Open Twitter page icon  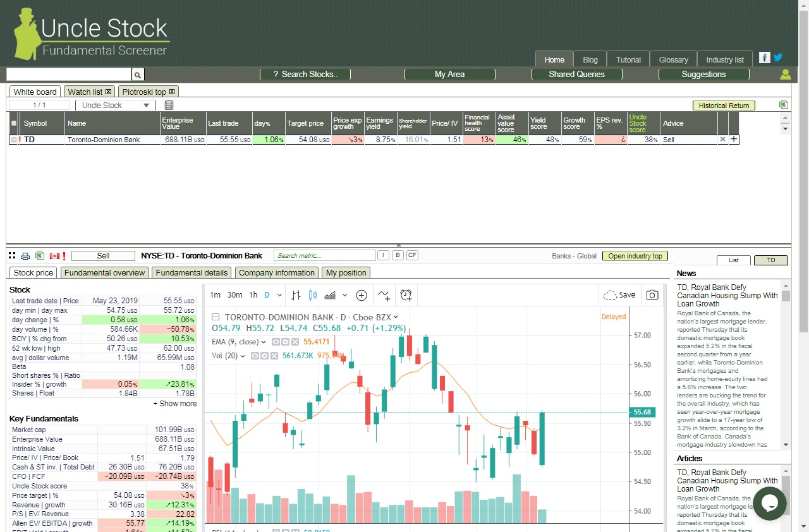pos(778,57)
